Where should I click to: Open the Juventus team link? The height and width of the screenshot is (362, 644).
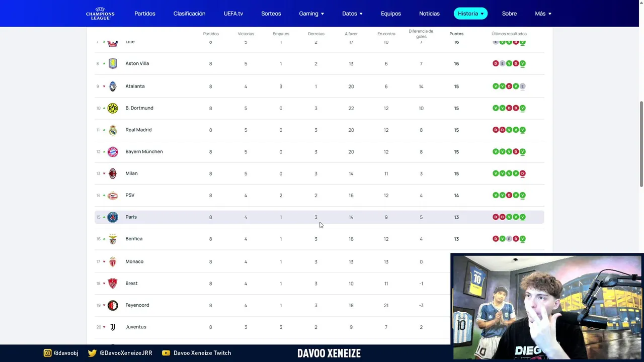(x=136, y=327)
